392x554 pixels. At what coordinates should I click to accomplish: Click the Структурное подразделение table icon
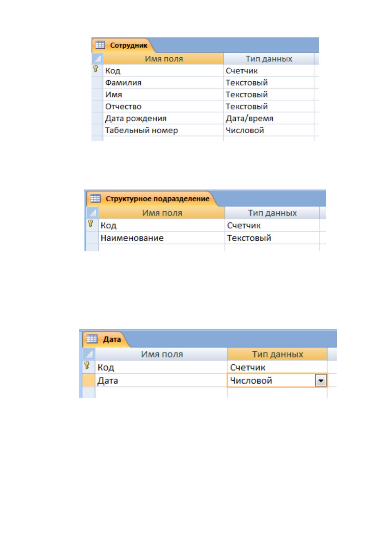(x=95, y=198)
